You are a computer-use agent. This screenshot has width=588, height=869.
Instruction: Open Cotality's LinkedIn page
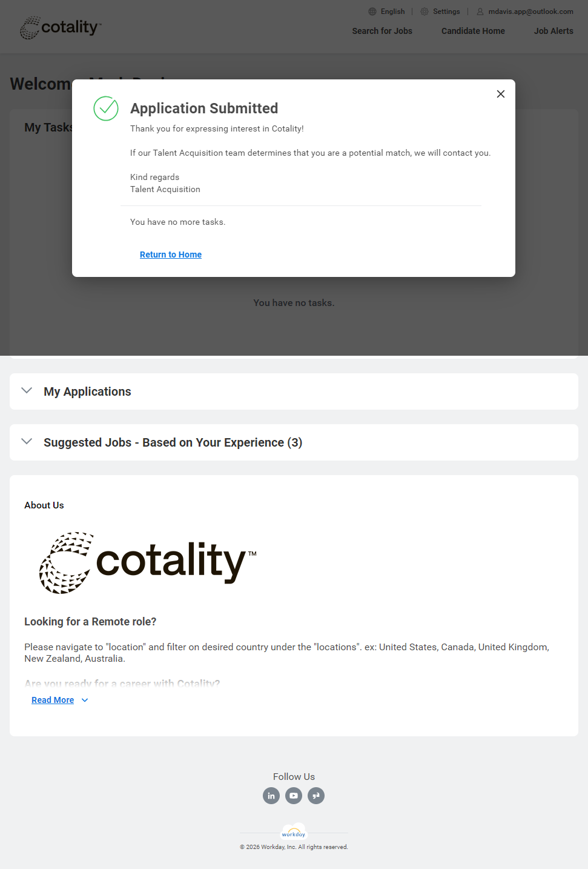pyautogui.click(x=271, y=796)
